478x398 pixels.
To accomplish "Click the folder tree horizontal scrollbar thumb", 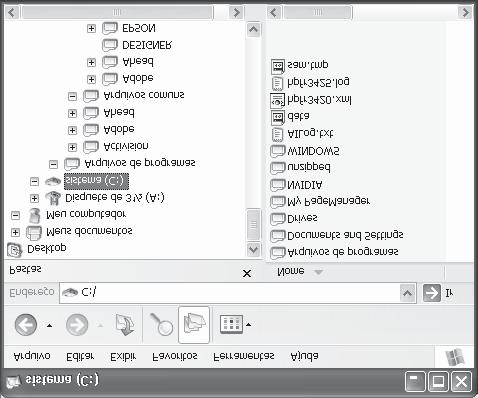I will [117, 13].
